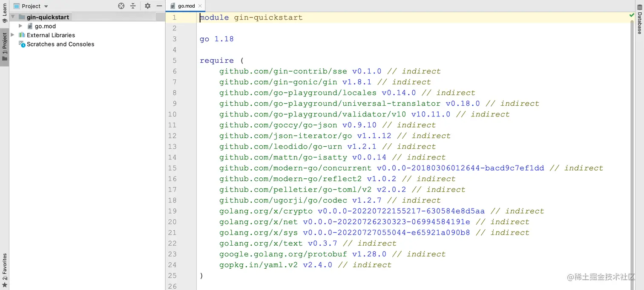Click the External Libraries bar-chart icon
This screenshot has height=290, width=644.
coord(22,35)
